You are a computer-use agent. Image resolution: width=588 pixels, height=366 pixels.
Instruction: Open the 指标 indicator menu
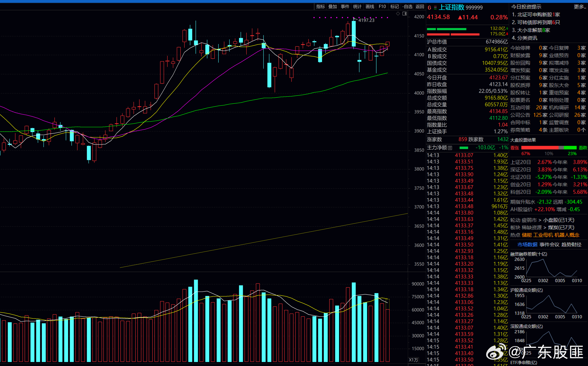pyautogui.click(x=320, y=7)
